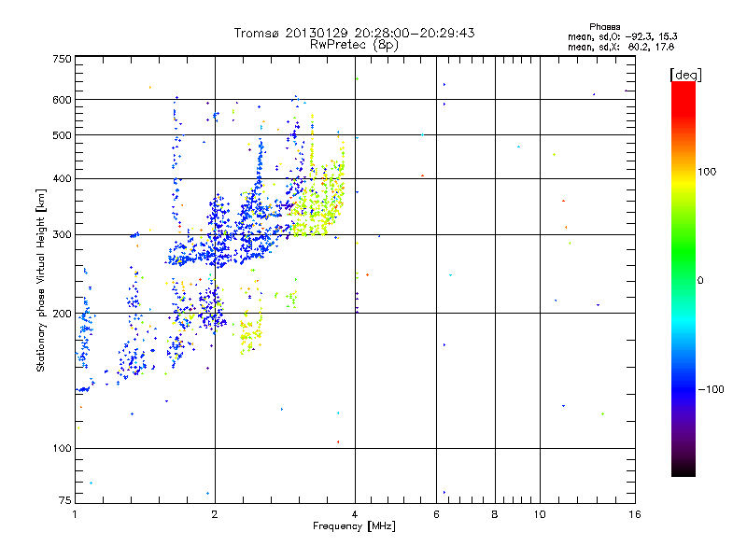Click the red top of the phase colorbar
Screen dimensions: 747x560
[x=684, y=95]
